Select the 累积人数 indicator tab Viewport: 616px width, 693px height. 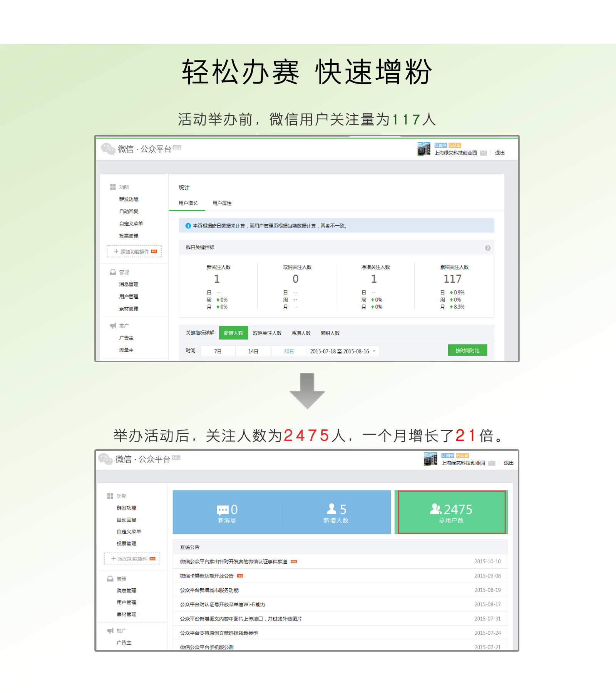pyautogui.click(x=330, y=333)
